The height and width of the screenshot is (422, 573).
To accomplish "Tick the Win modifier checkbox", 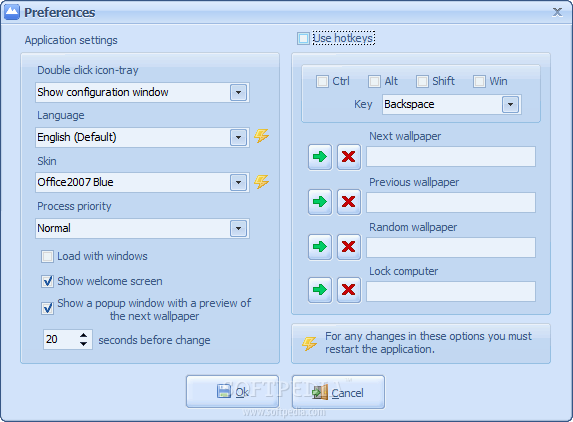I will pos(479,81).
